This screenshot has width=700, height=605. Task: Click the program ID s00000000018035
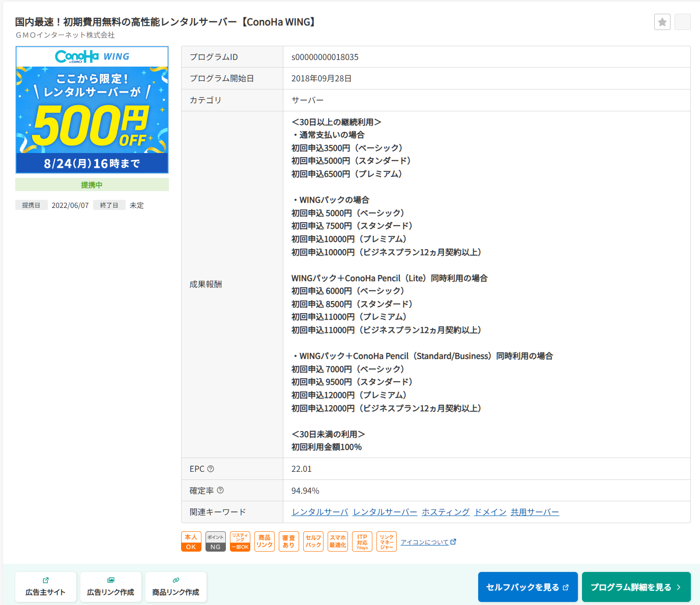click(325, 57)
